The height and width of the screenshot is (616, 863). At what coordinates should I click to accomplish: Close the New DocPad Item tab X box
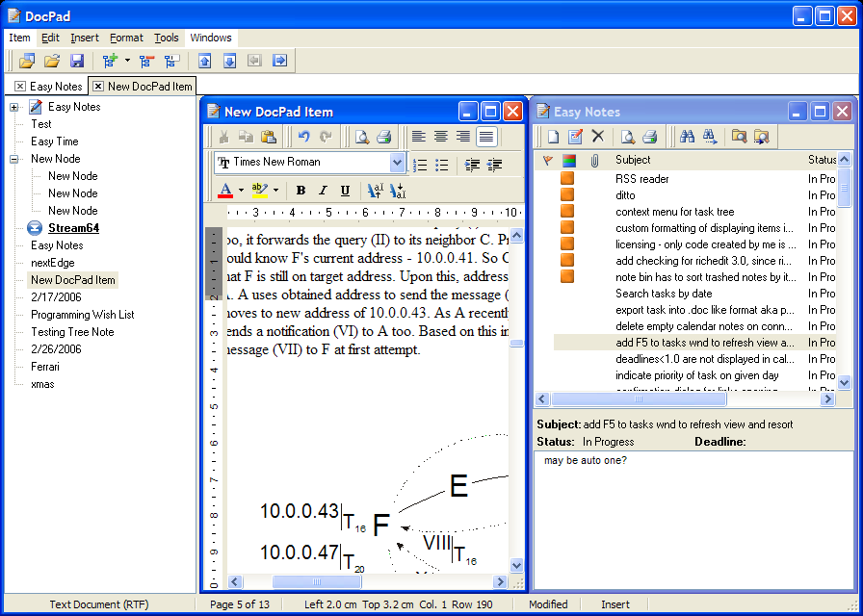pyautogui.click(x=98, y=87)
